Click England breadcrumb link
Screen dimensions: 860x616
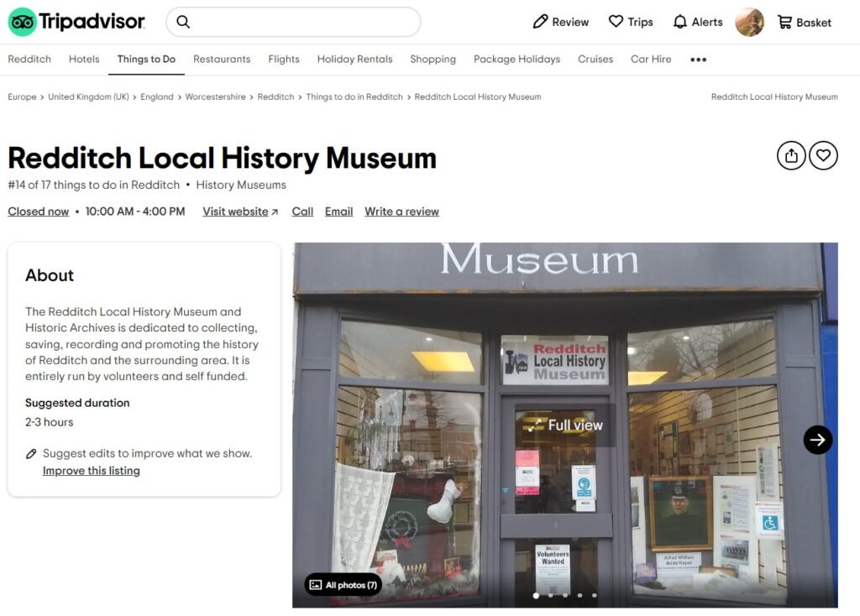coord(157,97)
